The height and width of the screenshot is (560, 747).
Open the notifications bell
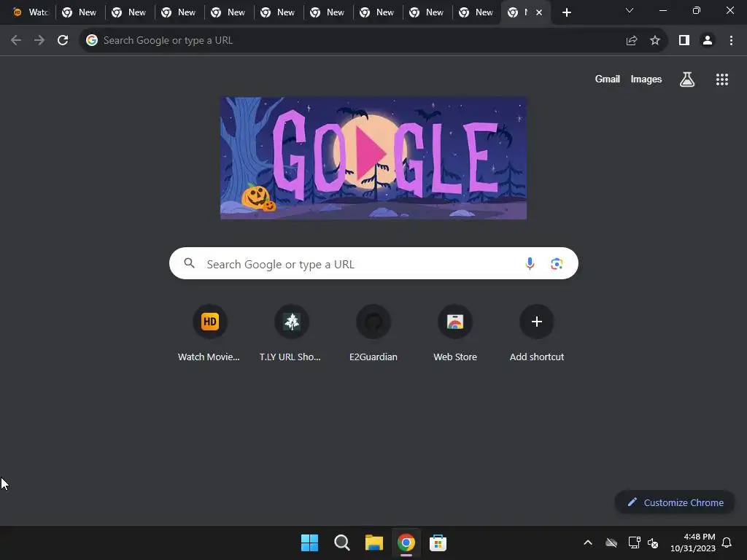[727, 542]
